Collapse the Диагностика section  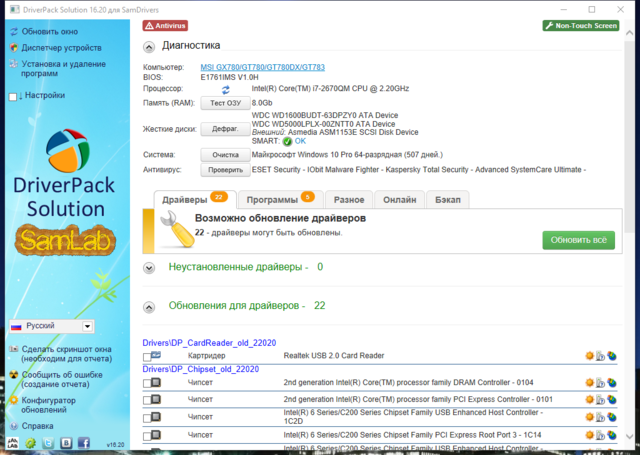point(149,45)
